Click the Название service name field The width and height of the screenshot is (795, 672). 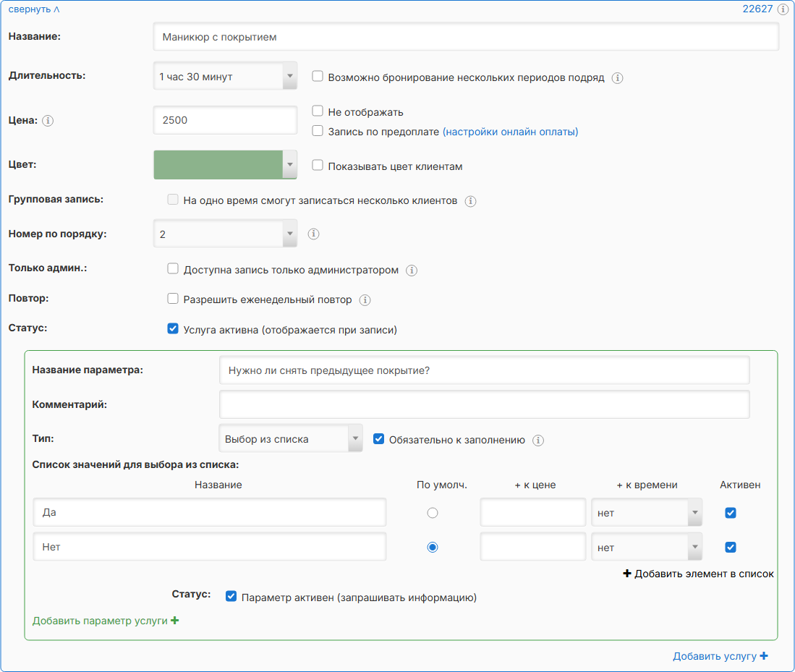[x=466, y=36]
